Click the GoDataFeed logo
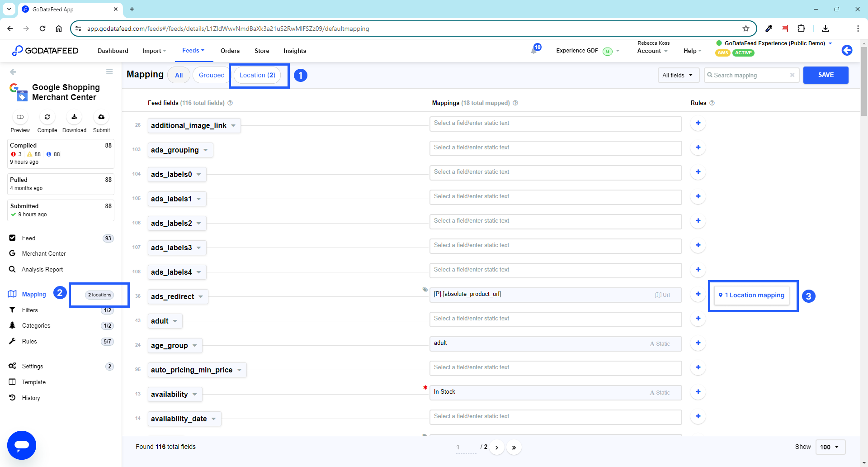 [x=45, y=51]
